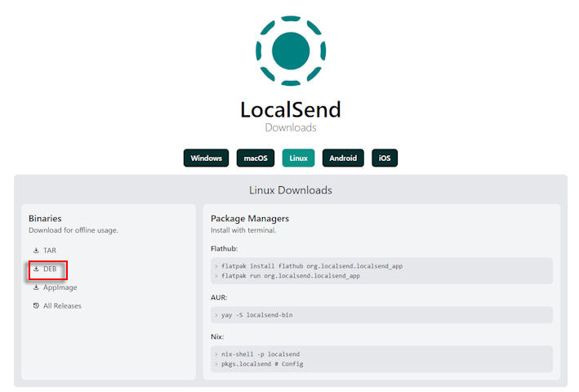Image resolution: width=579 pixels, height=392 pixels.
Task: Click the flatpak install flathub command line
Action: (312, 266)
